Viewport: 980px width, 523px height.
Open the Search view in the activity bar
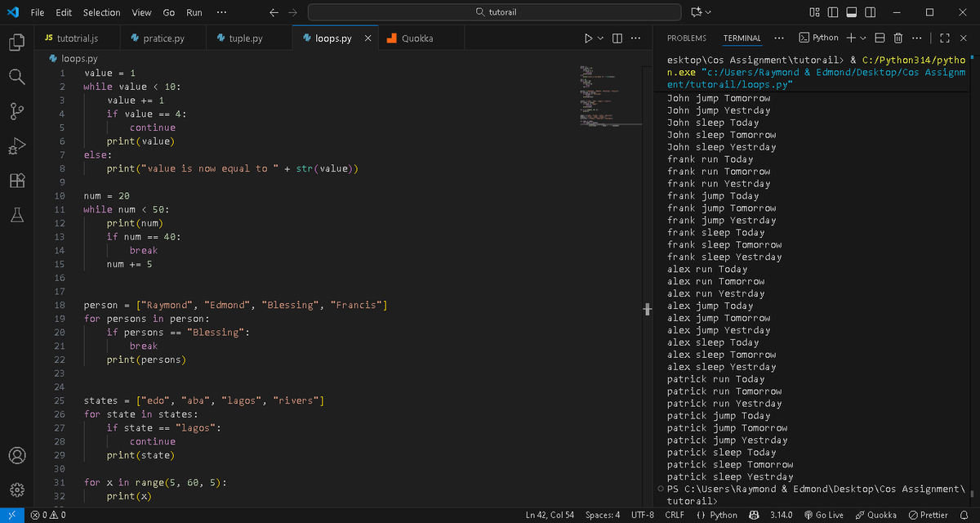16,77
